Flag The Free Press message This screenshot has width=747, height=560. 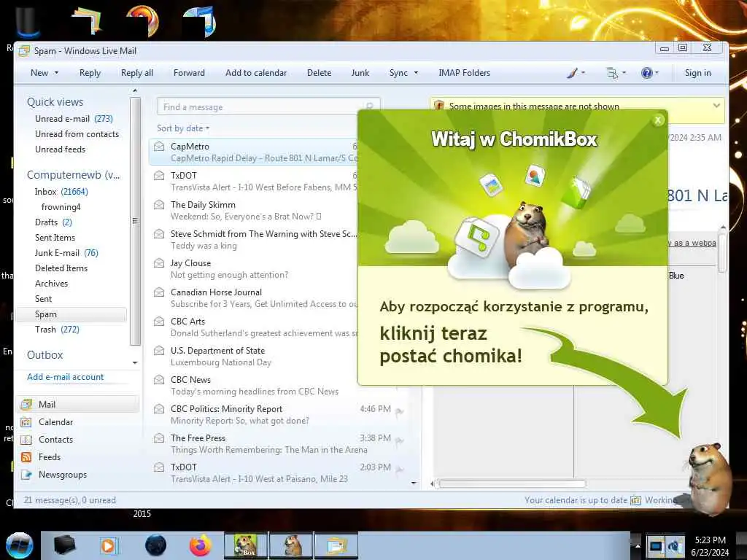pyautogui.click(x=399, y=441)
